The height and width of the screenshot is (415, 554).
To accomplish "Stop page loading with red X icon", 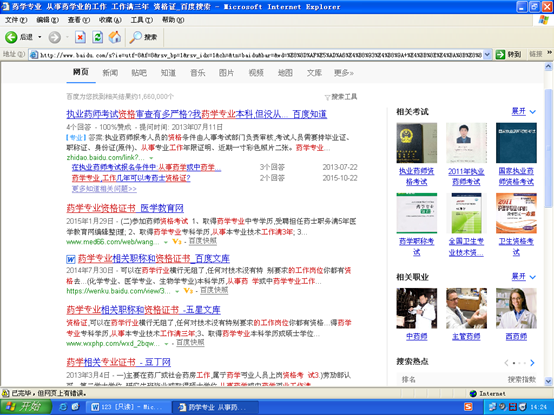I will (80, 37).
